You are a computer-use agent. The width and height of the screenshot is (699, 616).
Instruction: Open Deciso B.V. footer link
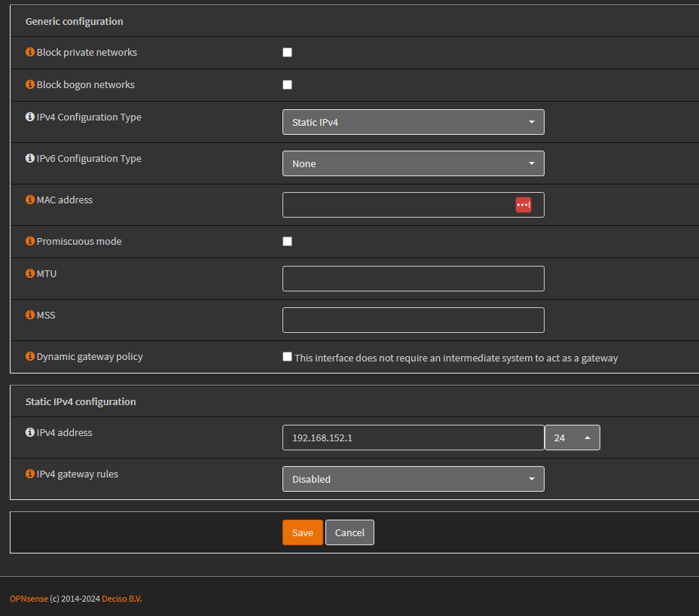(x=122, y=599)
